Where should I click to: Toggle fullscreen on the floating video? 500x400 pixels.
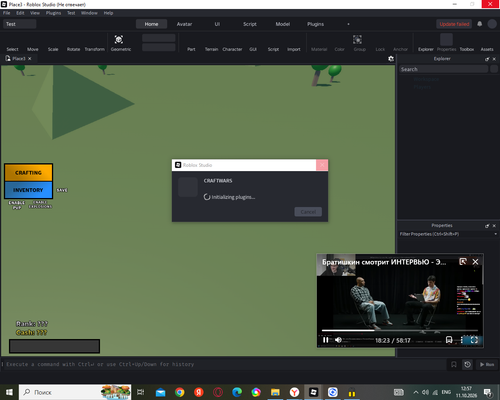474,340
